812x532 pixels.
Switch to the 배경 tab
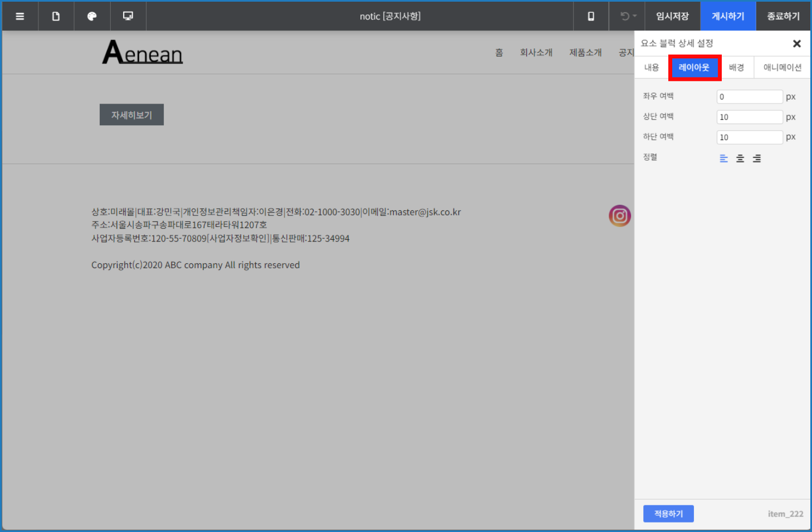tap(736, 67)
